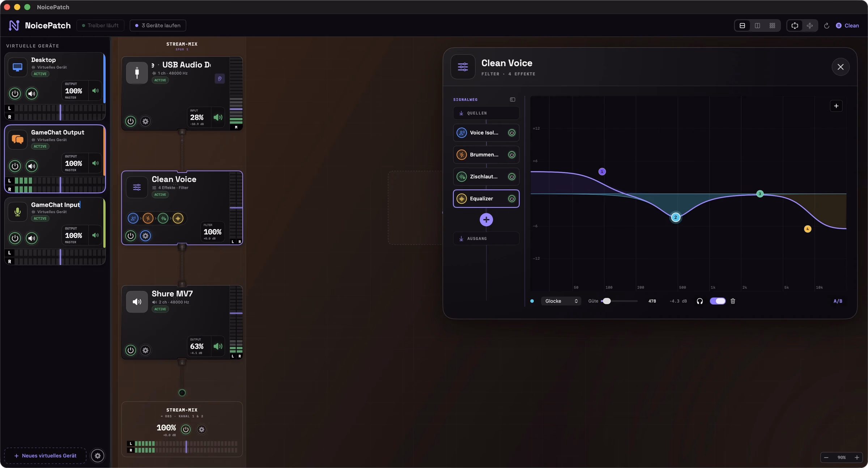Toggle power for Zischlaut... effect
This screenshot has height=468, width=868.
[x=512, y=177]
